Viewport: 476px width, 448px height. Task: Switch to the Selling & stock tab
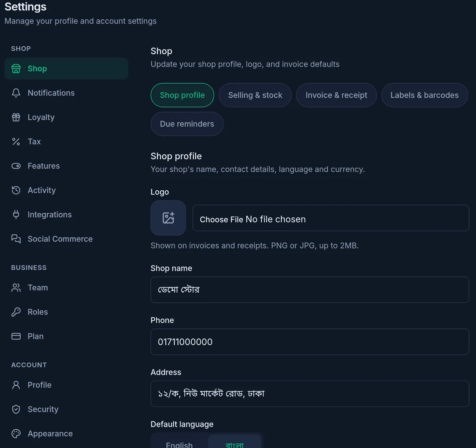coord(255,95)
